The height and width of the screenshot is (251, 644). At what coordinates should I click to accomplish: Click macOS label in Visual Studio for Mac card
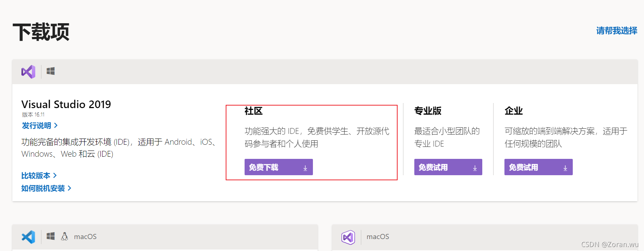[x=378, y=236]
